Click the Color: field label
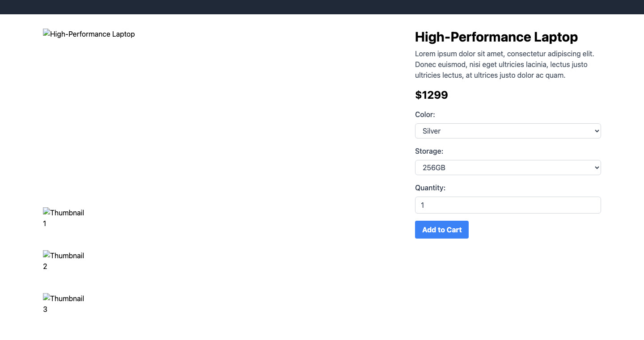 425,114
